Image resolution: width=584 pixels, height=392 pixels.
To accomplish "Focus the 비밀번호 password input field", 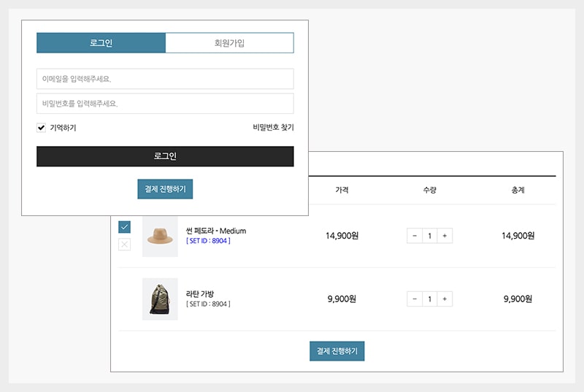I will tap(165, 104).
